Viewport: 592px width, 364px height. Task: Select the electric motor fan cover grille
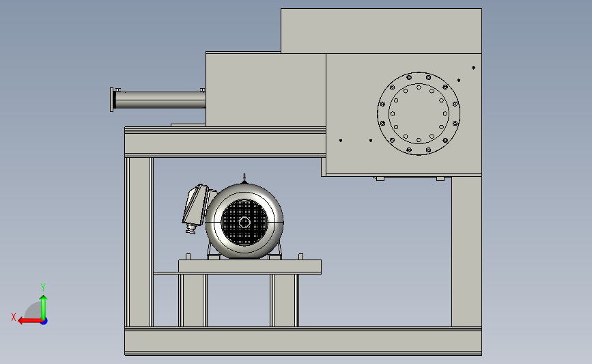[x=244, y=222]
